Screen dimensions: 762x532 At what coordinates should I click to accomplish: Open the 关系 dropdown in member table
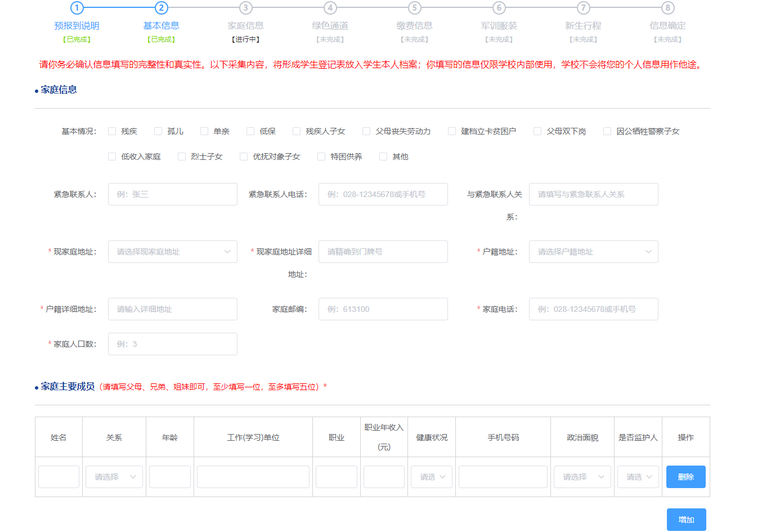[x=114, y=477]
